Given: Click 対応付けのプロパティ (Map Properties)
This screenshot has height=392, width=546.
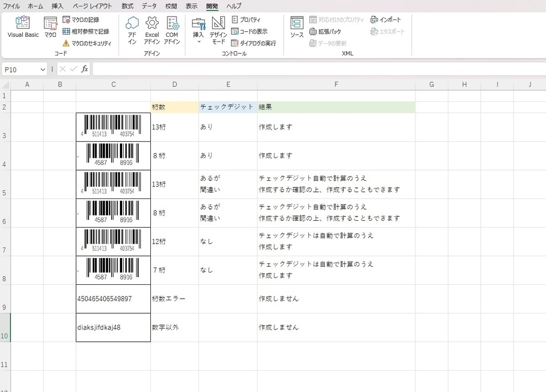Looking at the screenshot, I should click(336, 20).
